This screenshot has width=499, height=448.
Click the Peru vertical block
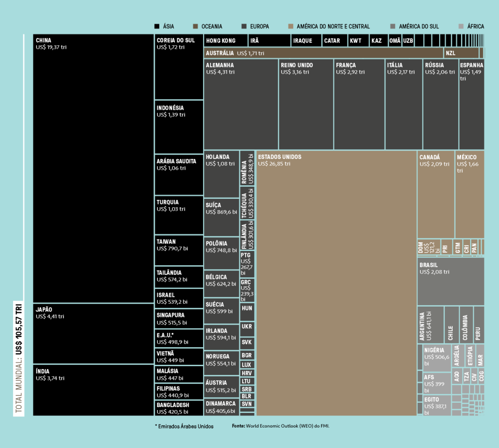[x=479, y=325]
